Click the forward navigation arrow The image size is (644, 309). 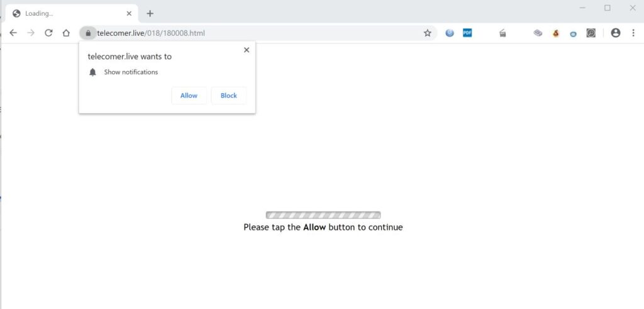(x=31, y=33)
